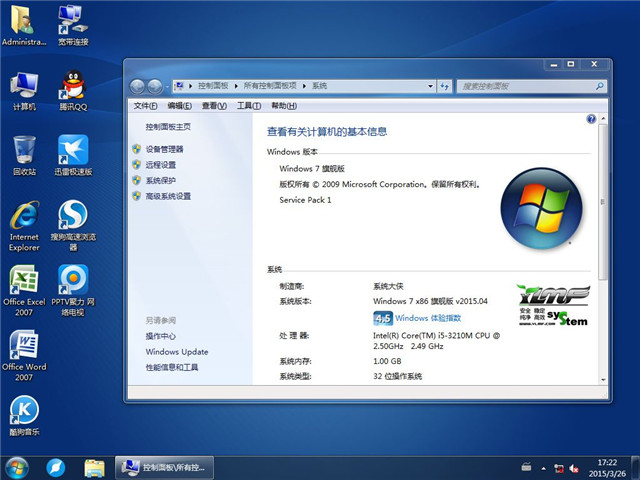Open the 帮助(H) menu
This screenshot has height=480, width=640.
point(284,106)
